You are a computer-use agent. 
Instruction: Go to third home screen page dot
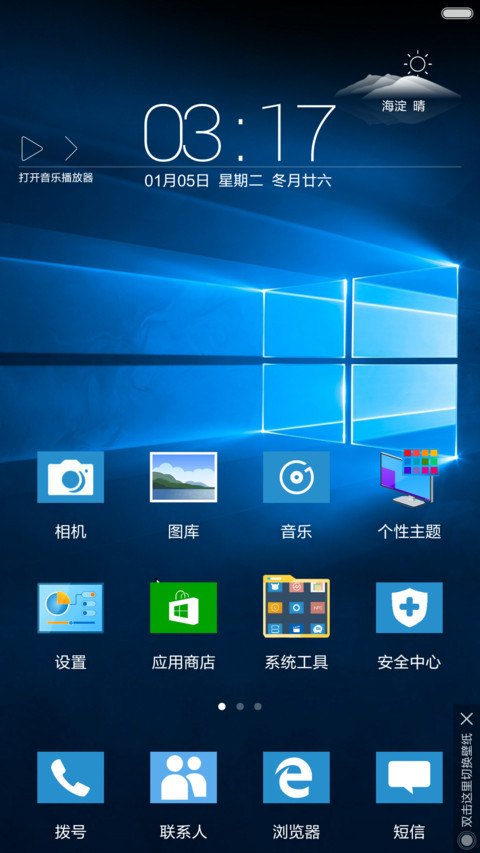[x=258, y=707]
